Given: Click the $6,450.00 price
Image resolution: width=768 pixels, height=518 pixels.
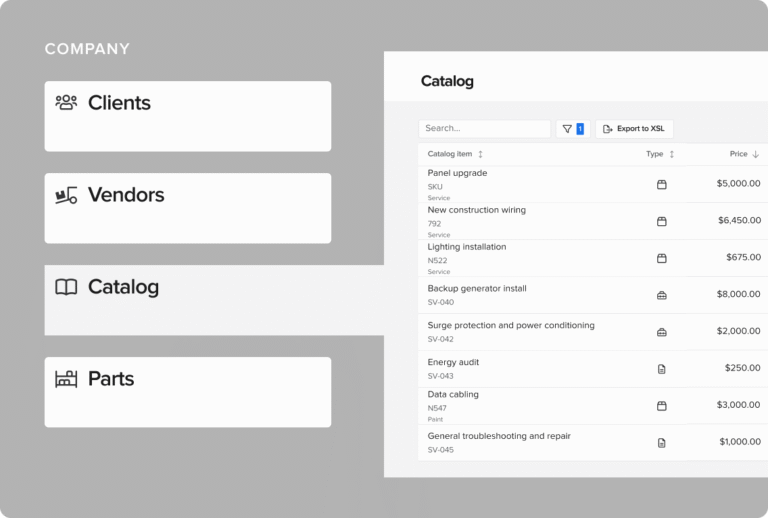Looking at the screenshot, I should click(740, 220).
